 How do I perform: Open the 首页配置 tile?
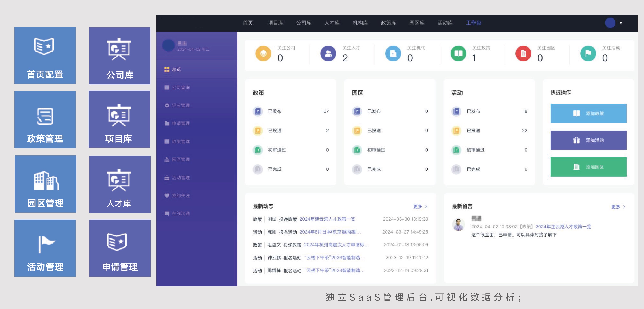(45, 55)
